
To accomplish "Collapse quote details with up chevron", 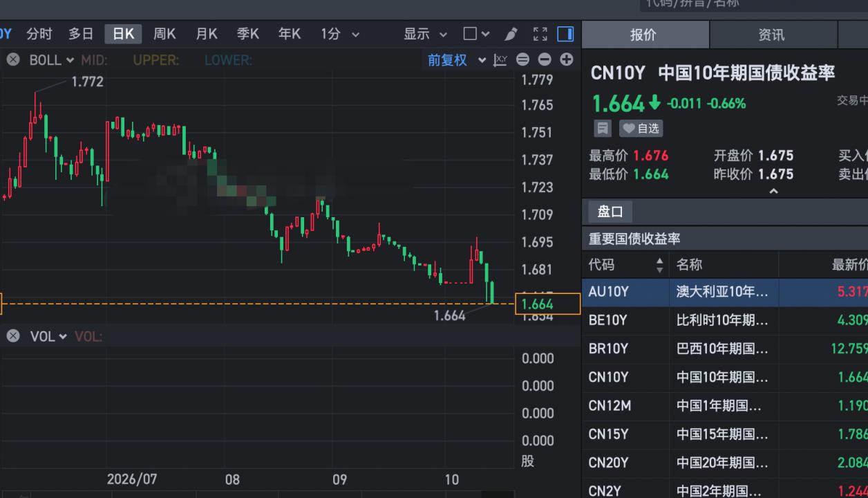I will point(773,191).
